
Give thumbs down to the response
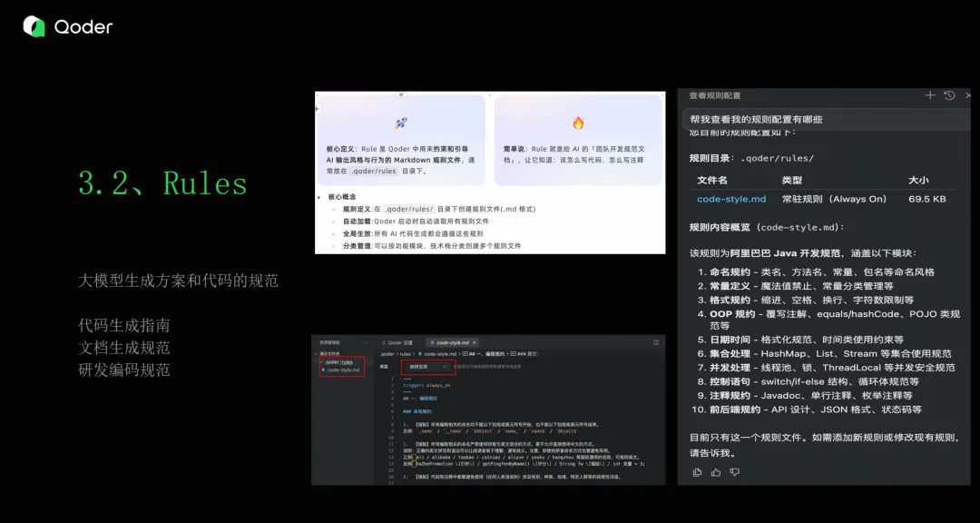734,472
